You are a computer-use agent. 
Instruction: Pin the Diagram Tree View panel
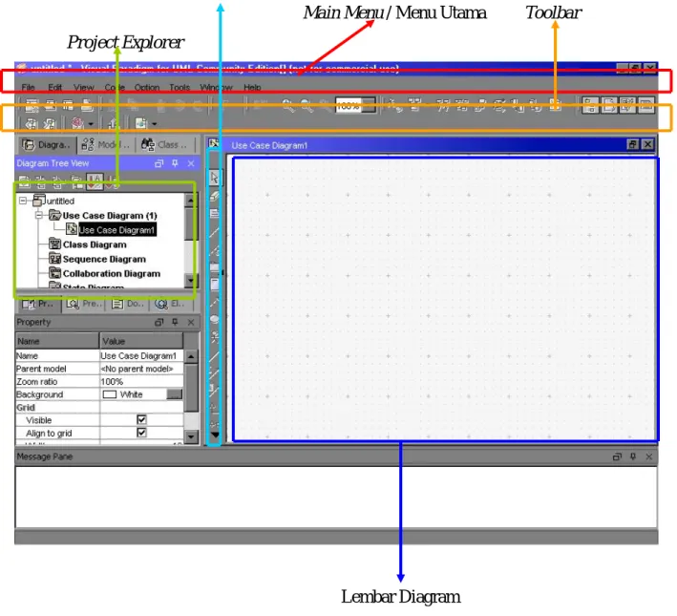click(175, 163)
